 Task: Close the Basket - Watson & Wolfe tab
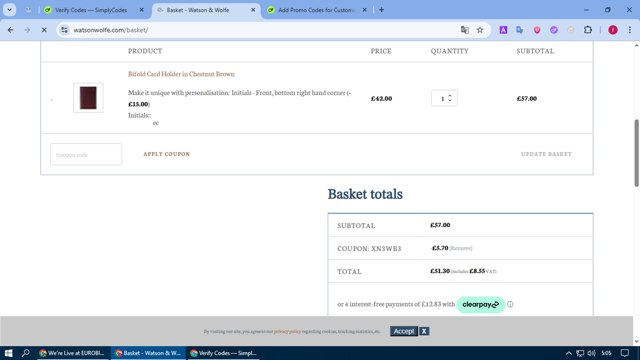tap(253, 10)
